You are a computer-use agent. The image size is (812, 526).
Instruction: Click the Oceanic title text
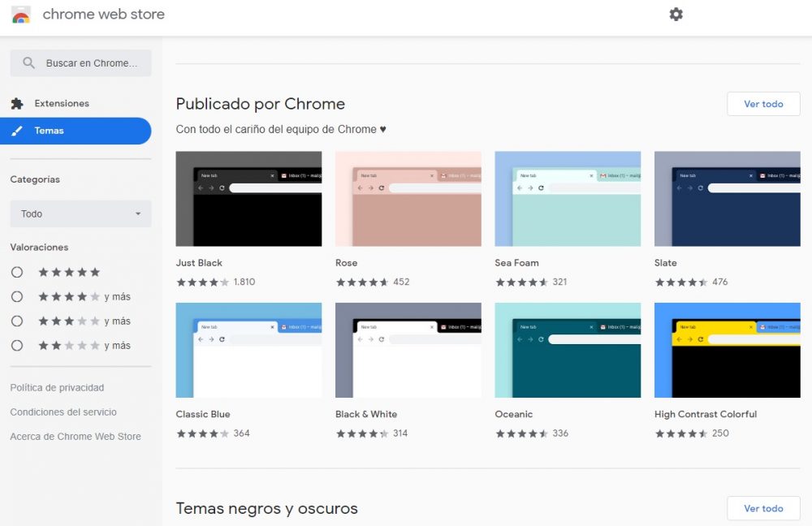[514, 414]
